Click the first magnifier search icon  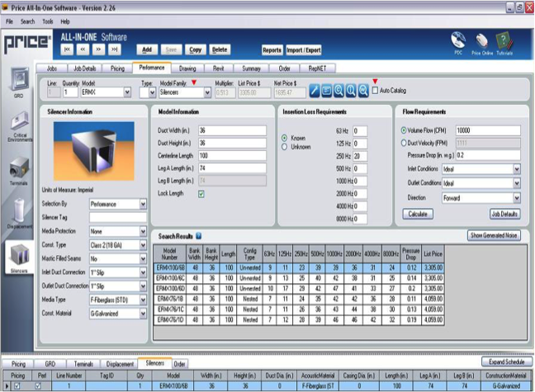point(339,91)
